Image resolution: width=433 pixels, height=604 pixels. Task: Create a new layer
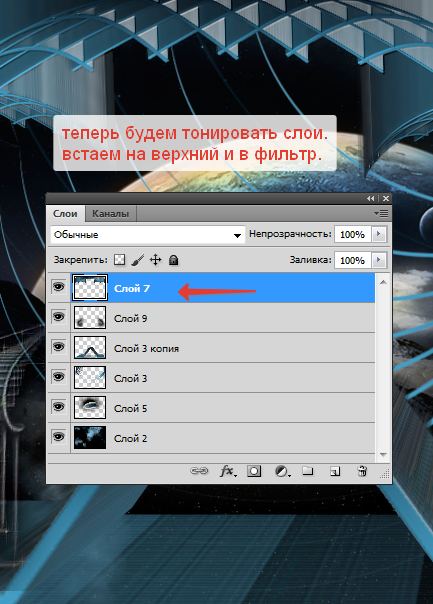pyautogui.click(x=335, y=471)
